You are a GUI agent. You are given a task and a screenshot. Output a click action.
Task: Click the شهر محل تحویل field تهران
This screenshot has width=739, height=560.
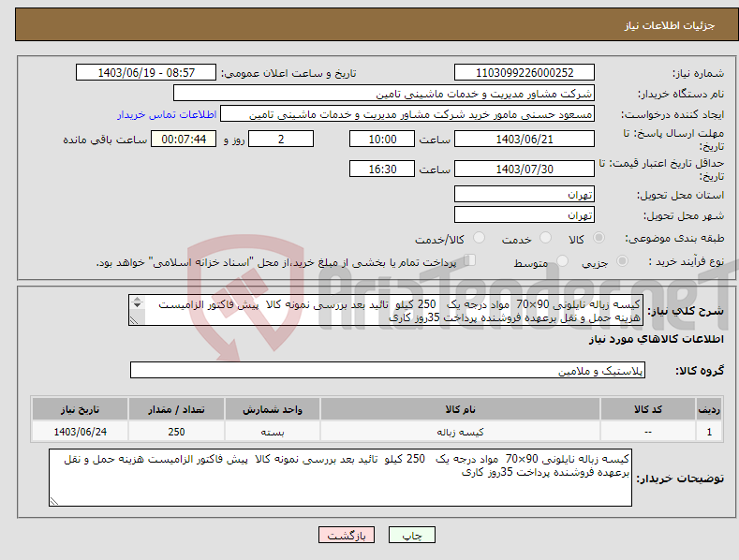point(525,215)
